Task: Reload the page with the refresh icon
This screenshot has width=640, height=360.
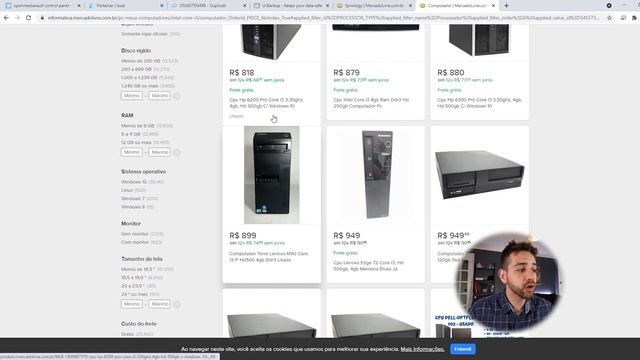Action: pyautogui.click(x=28, y=18)
